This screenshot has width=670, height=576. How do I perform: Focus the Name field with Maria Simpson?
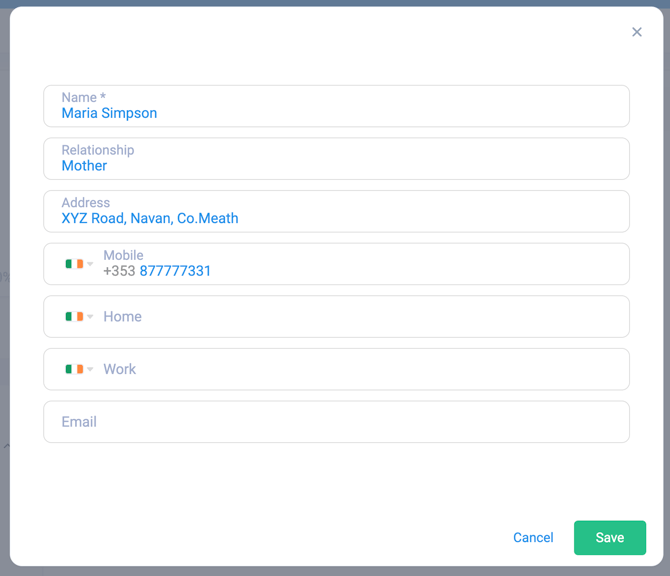pos(336,106)
